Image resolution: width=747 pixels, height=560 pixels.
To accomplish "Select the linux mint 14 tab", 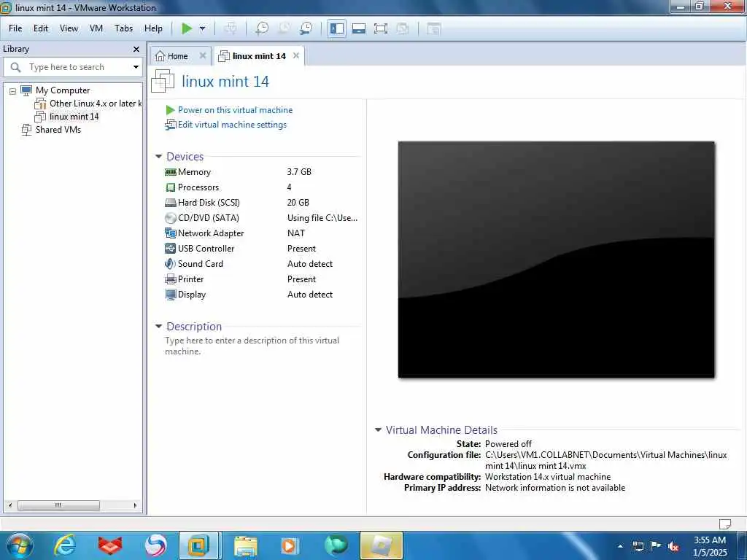I will click(x=259, y=56).
